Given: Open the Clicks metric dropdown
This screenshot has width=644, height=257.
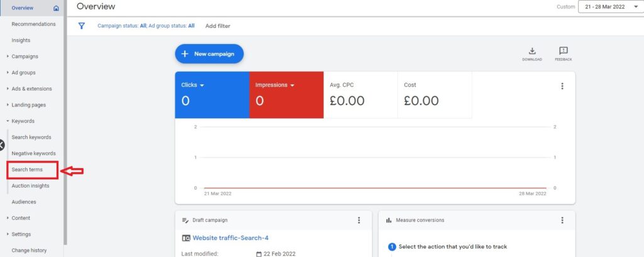Looking at the screenshot, I should pos(202,86).
